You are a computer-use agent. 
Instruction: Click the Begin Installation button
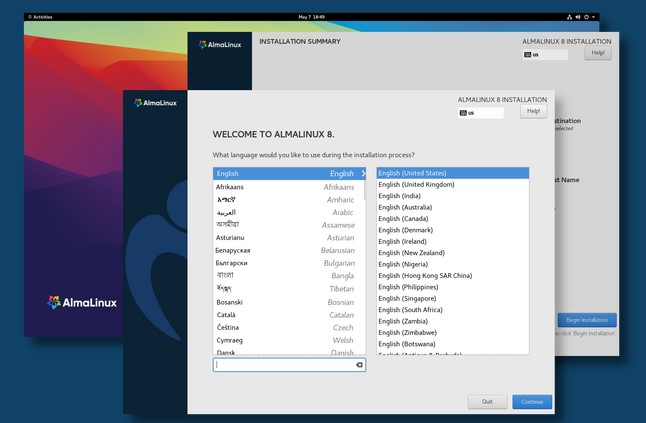tap(587, 320)
